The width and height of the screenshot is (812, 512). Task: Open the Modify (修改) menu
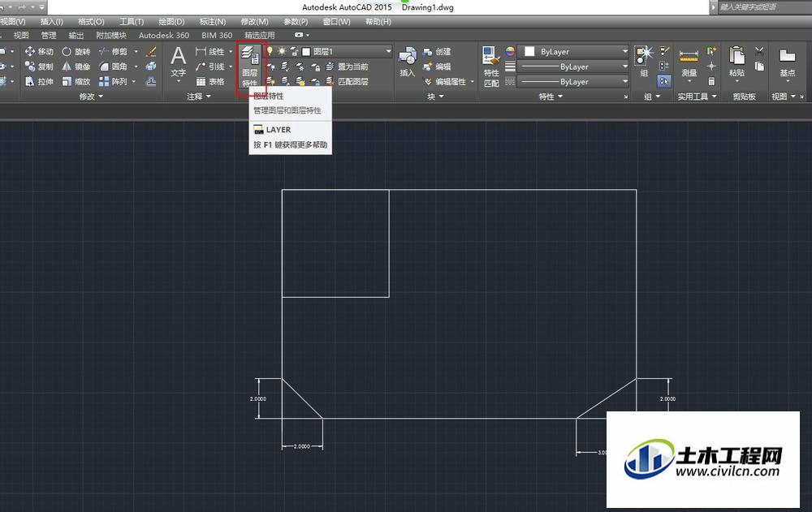pos(254,21)
